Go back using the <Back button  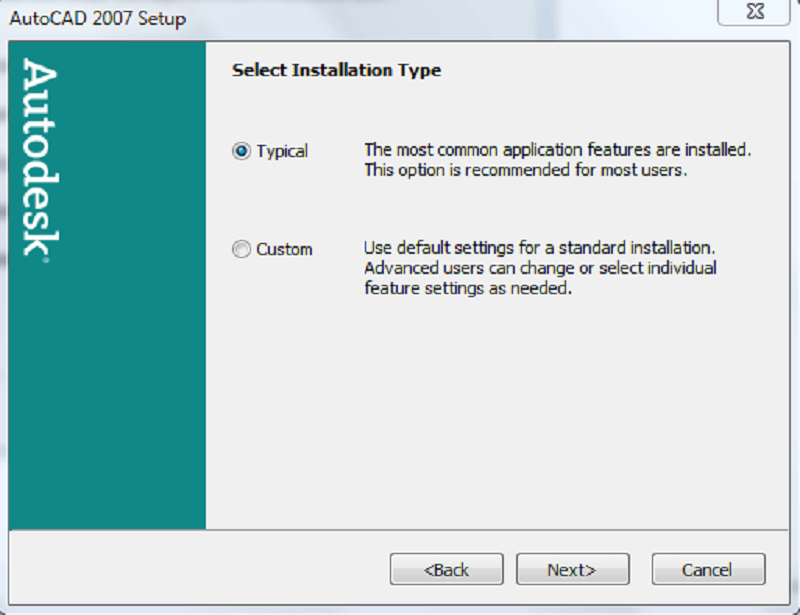click(446, 569)
